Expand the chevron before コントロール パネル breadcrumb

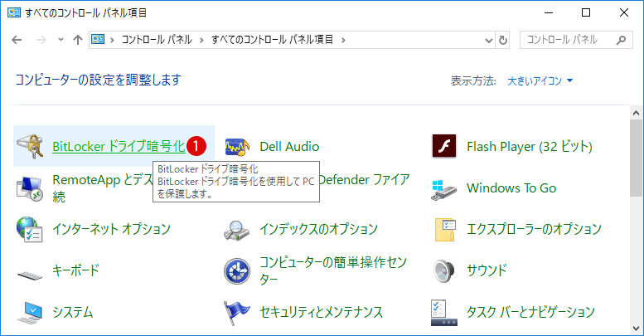[x=112, y=40]
